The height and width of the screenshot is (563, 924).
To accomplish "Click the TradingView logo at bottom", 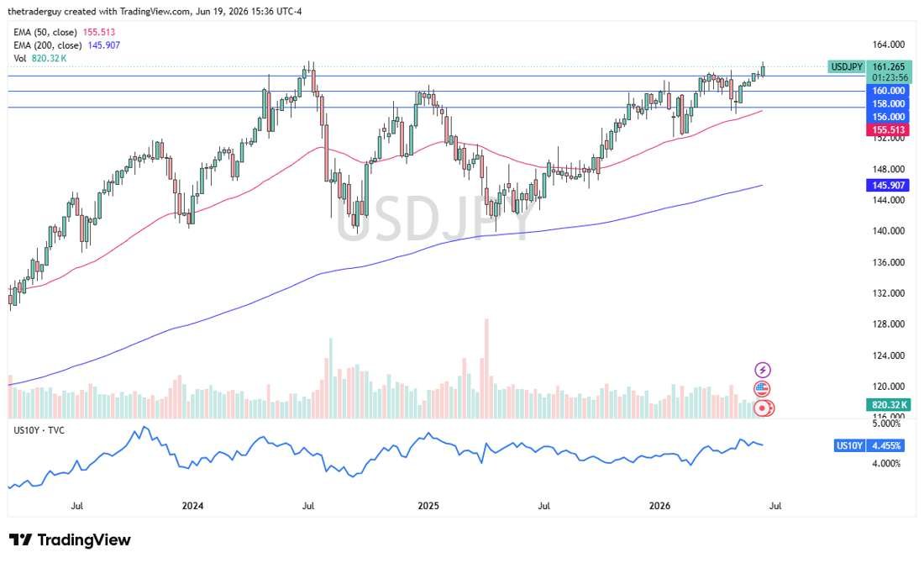I will (70, 539).
